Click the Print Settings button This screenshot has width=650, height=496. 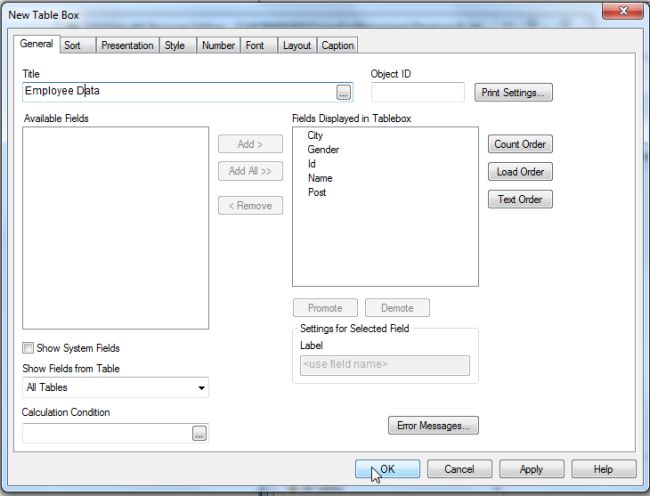pyautogui.click(x=513, y=92)
